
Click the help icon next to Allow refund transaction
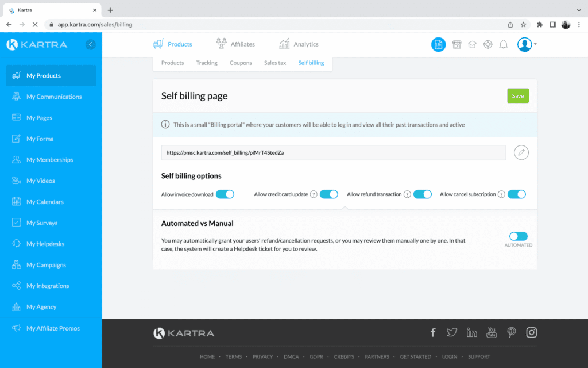click(x=407, y=194)
